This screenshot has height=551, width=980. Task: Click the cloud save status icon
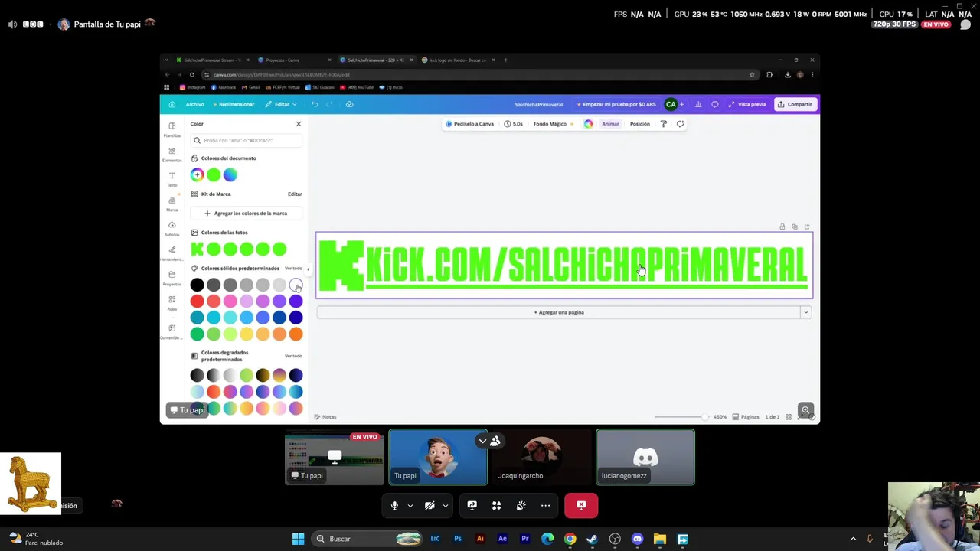click(349, 104)
